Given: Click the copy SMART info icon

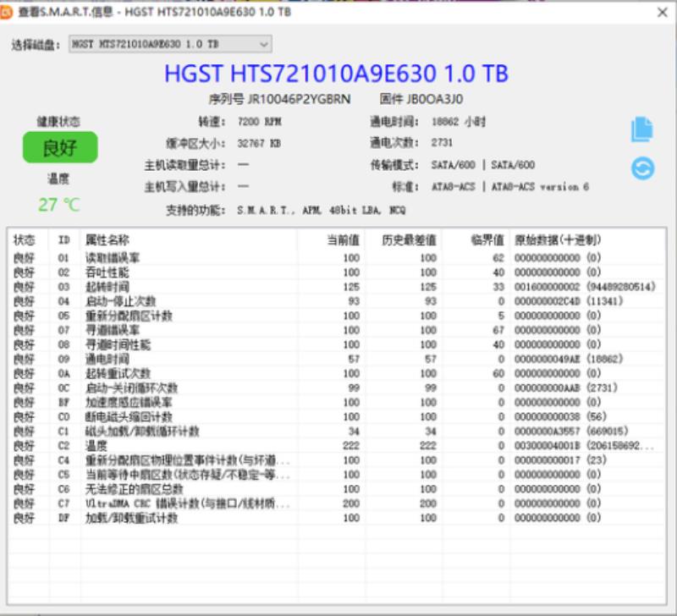Looking at the screenshot, I should point(642,129).
